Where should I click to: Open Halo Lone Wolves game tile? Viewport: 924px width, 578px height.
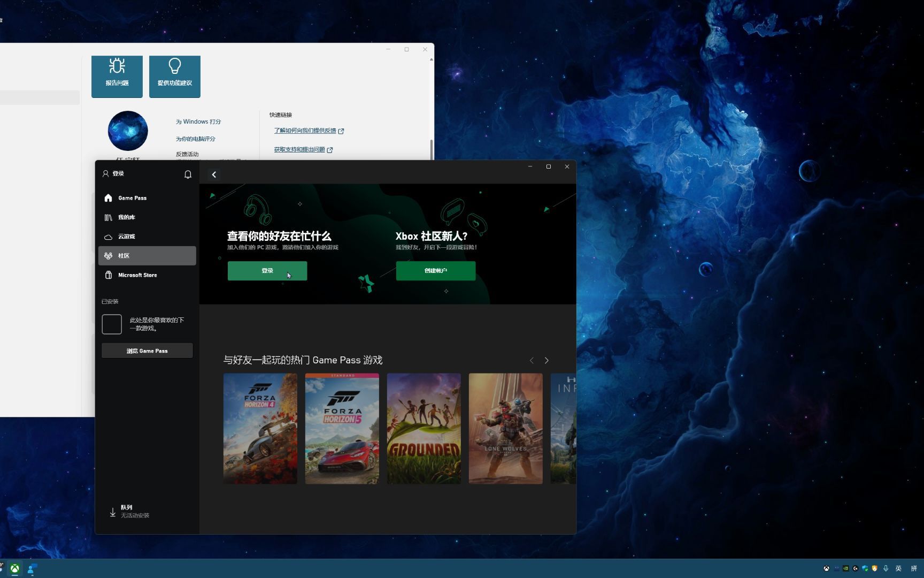pyautogui.click(x=505, y=429)
